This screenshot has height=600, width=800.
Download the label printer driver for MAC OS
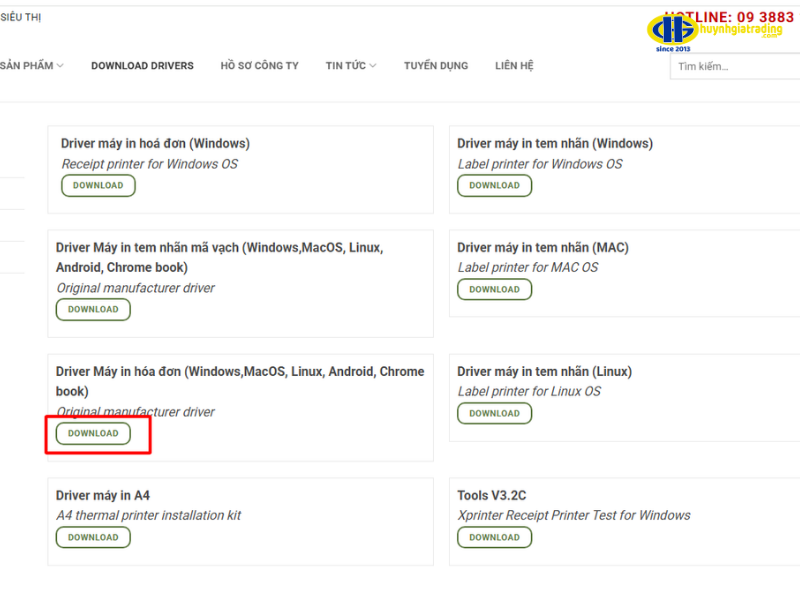click(494, 289)
